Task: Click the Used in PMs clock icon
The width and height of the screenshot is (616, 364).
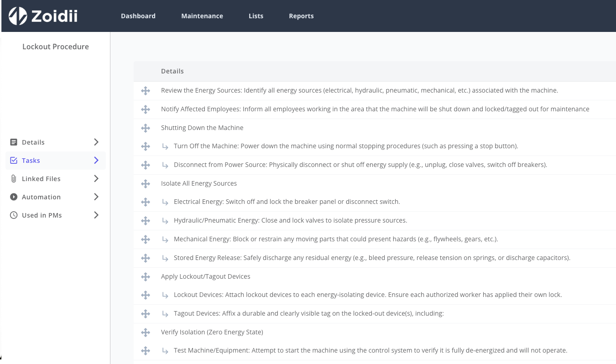Action: pos(14,215)
